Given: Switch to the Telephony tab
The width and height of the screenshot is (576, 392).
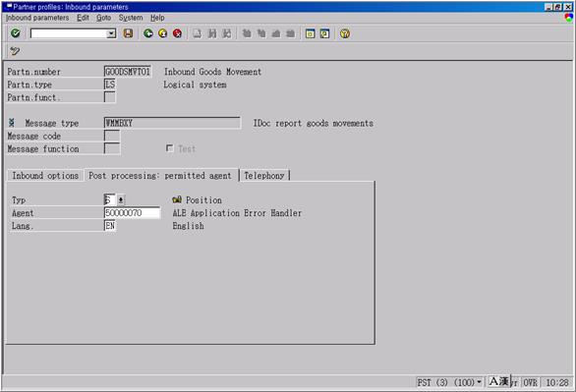Looking at the screenshot, I should 264,176.
